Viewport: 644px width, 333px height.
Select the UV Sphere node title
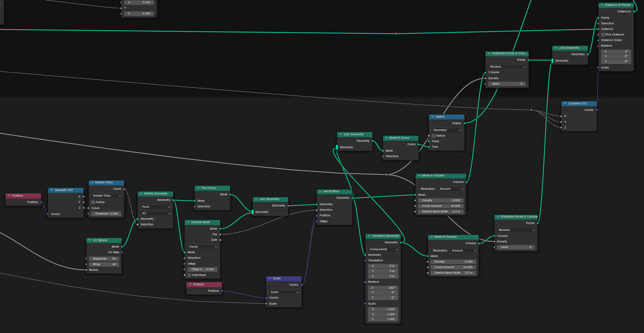coord(100,240)
